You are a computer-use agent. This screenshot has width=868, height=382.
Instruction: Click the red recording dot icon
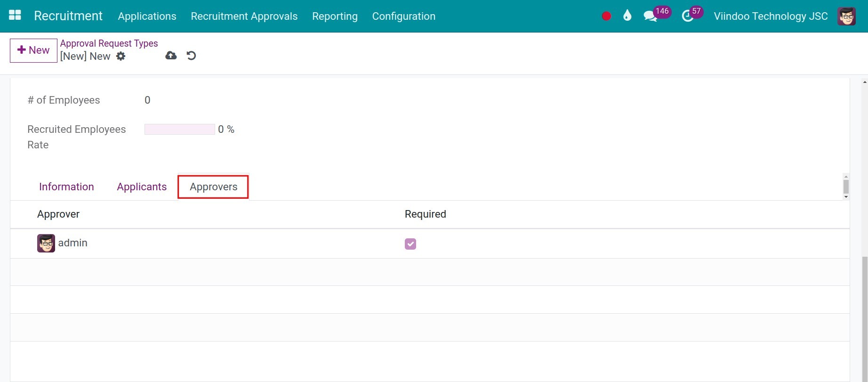tap(606, 16)
